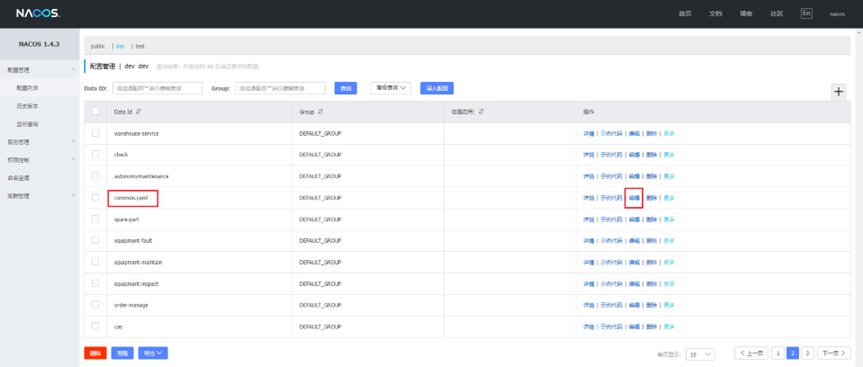Viewport: 863px width, 367px height.
Task: Open 命名空间 in the sidebar
Action: 18,178
